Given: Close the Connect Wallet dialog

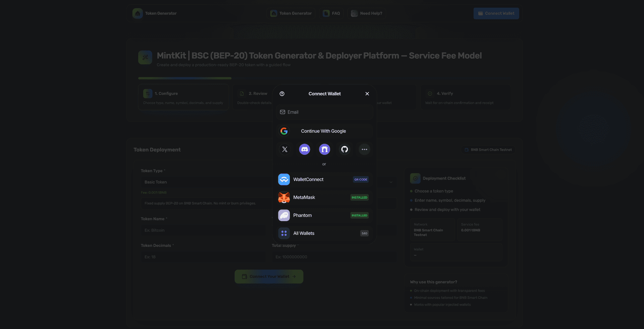Looking at the screenshot, I should tap(367, 94).
